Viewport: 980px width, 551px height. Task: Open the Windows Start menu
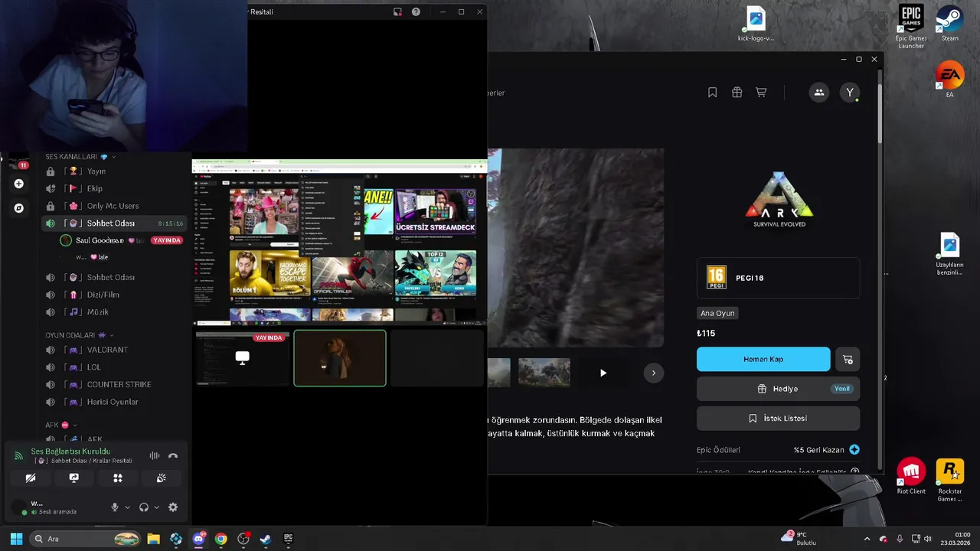(x=16, y=539)
